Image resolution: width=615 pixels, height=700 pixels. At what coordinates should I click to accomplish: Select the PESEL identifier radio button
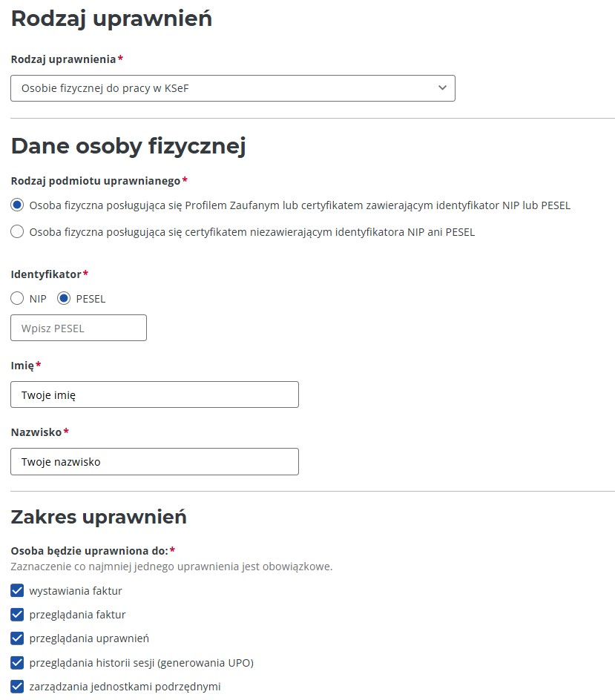pos(64,299)
